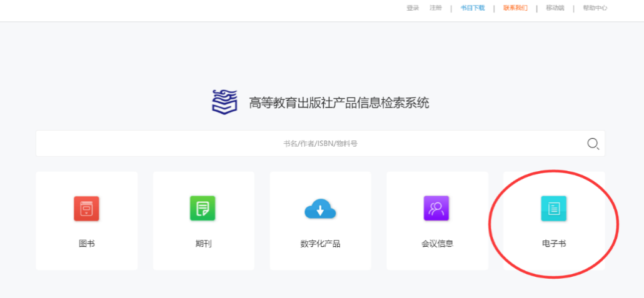Open the 联系我们 contact link
Image resolution: width=644 pixels, height=298 pixels.
point(515,8)
